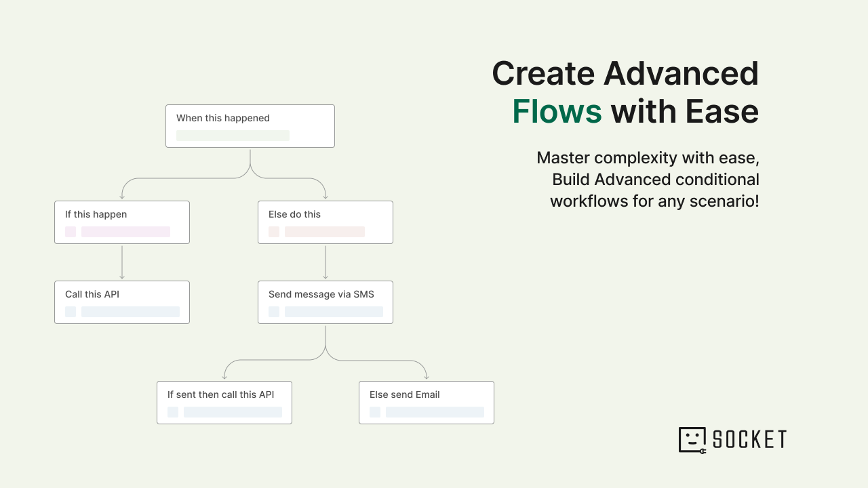
Task: Open the 'Send message via SMS' node
Action: point(325,302)
